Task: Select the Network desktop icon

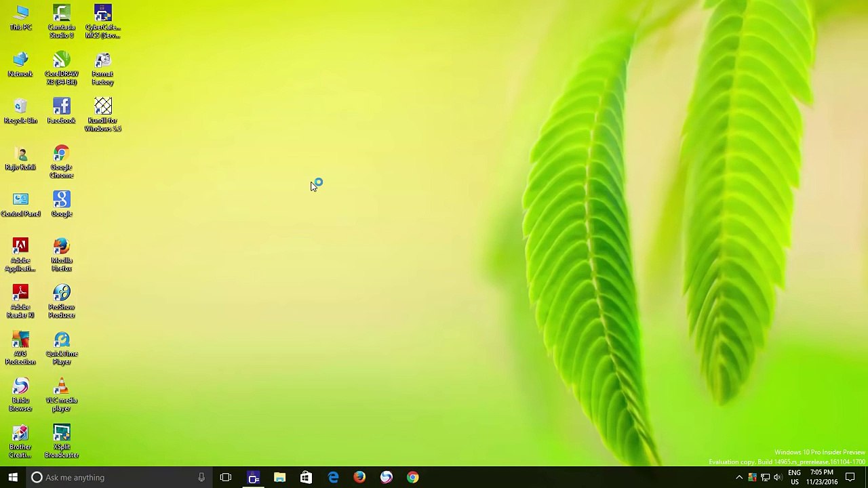Action: click(20, 64)
